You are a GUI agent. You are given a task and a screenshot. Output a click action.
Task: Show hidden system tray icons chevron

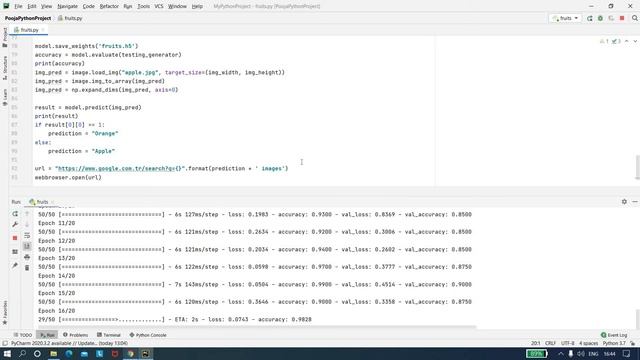click(x=561, y=354)
